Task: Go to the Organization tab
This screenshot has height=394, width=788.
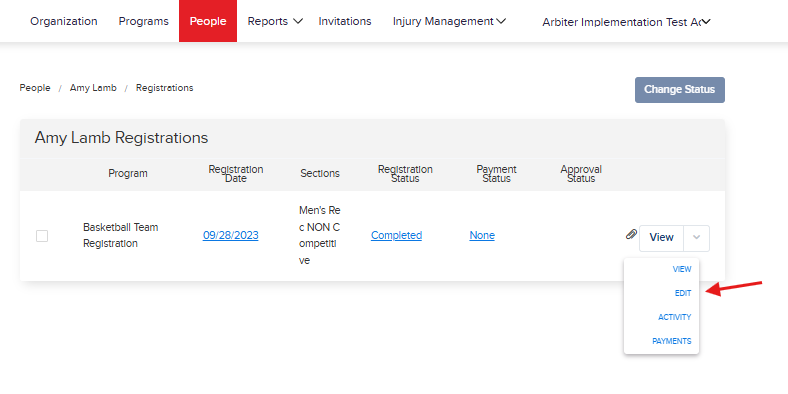Action: coord(64,21)
